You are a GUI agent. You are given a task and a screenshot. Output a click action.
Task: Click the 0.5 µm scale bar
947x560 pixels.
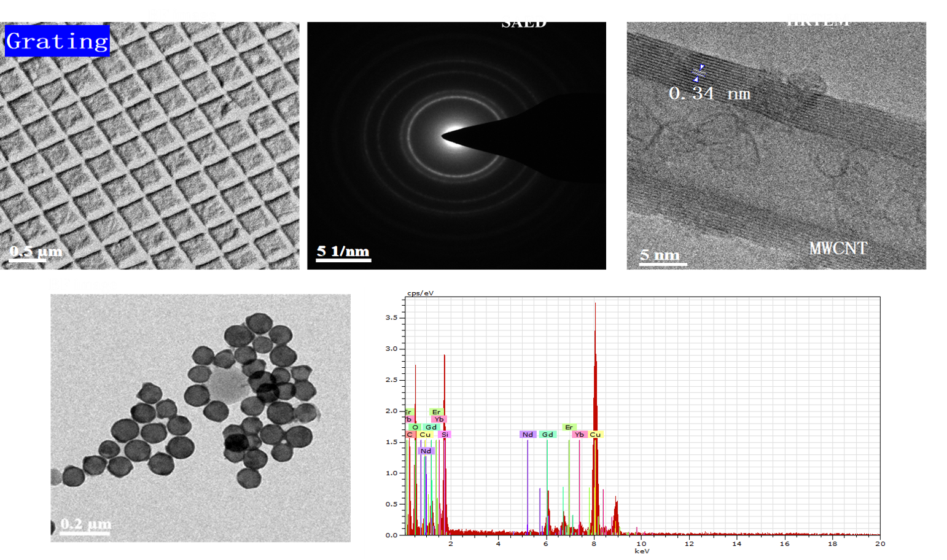[x=36, y=252]
